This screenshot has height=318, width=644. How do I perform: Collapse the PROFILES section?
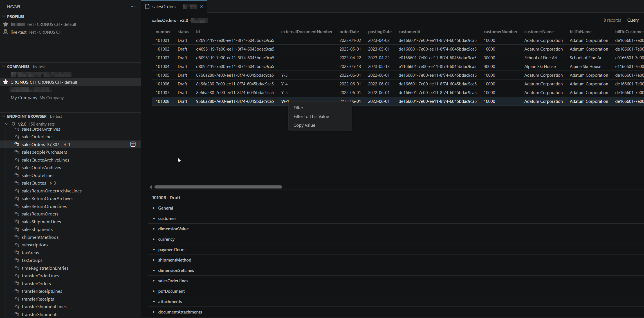click(4, 16)
